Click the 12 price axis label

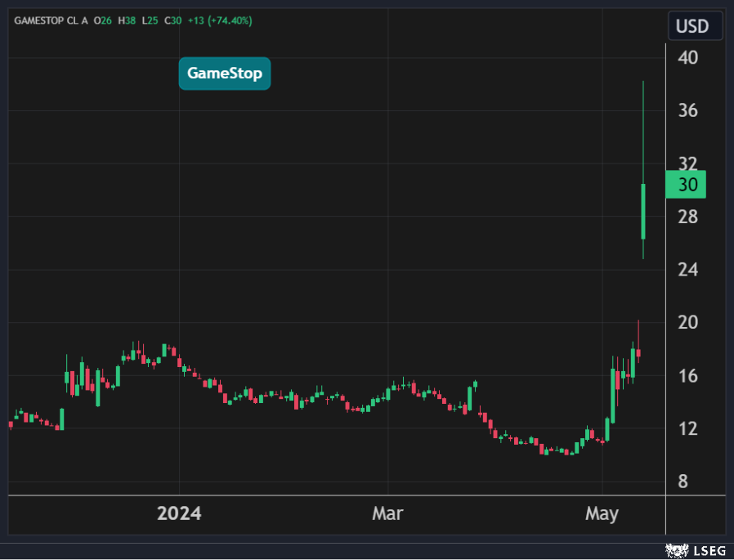click(x=687, y=429)
